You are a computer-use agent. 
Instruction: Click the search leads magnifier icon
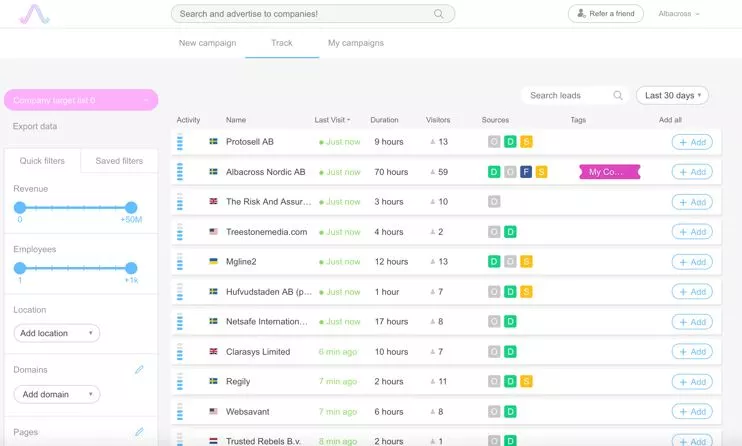[618, 95]
